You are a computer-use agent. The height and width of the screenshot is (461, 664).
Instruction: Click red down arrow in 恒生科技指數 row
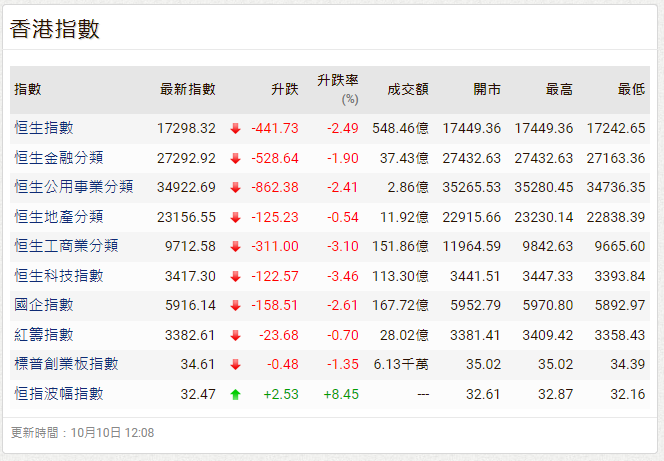click(x=235, y=276)
